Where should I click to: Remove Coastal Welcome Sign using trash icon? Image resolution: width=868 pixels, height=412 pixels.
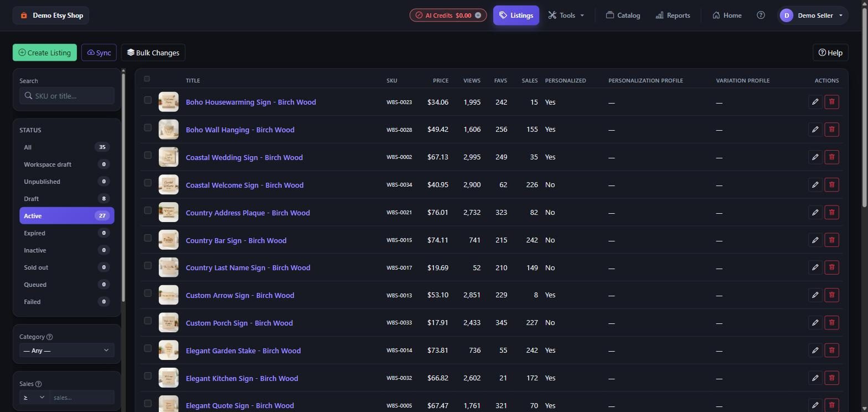point(831,185)
